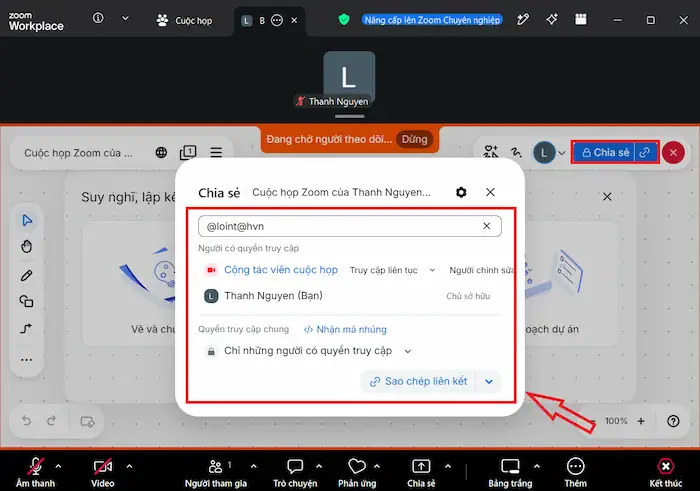Viewport: 700px width, 491px height.
Task: Click Chia sẻ in the bottom meeting toolbar
Action: click(421, 472)
